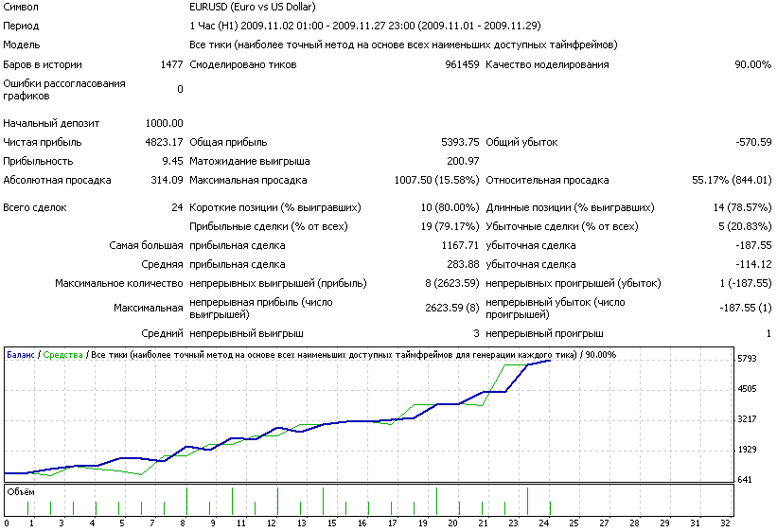Screen dimensions: 777x532
Task: Click the Общий убыток value -570.59
Action: [753, 142]
